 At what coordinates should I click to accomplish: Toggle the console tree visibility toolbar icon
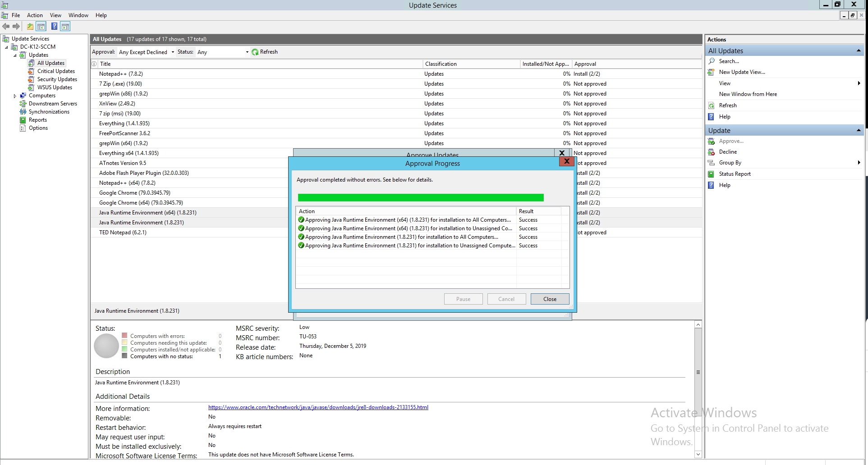click(x=41, y=26)
